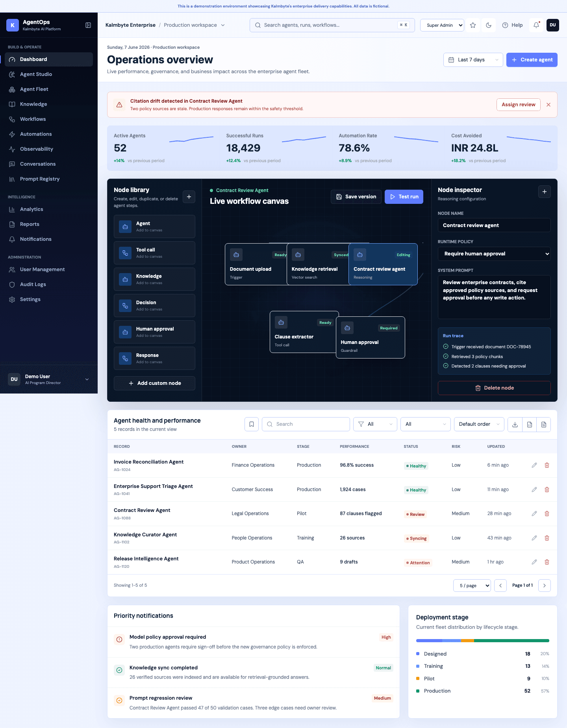567x728 pixels.
Task: Click the High priority tag
Action: pyautogui.click(x=386, y=637)
